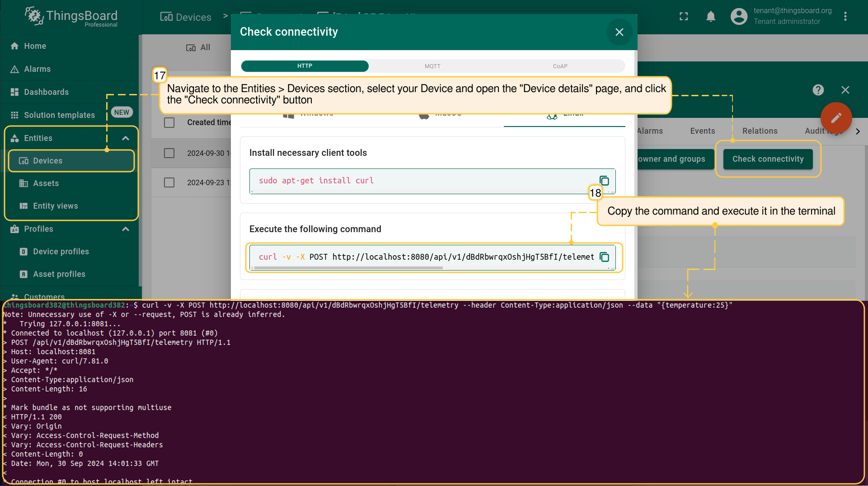Toggle fullscreen mode icon

click(684, 17)
